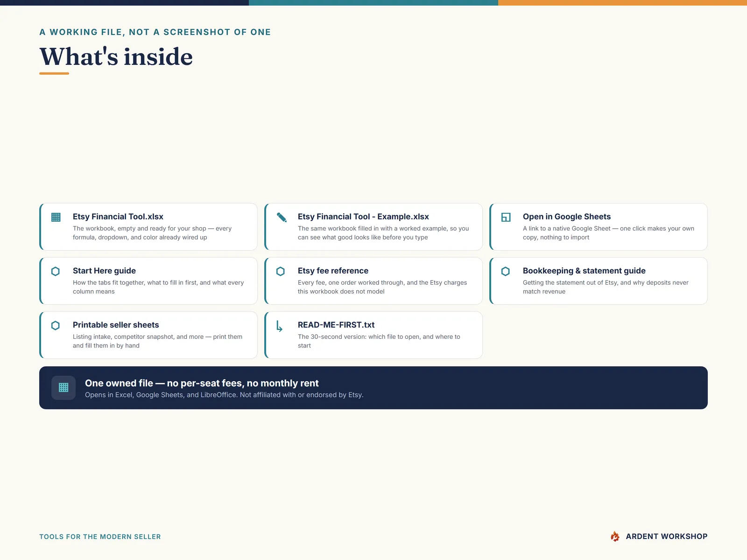
Task: Click the ARDENT WORKSHOP brand name
Action: 667,536
